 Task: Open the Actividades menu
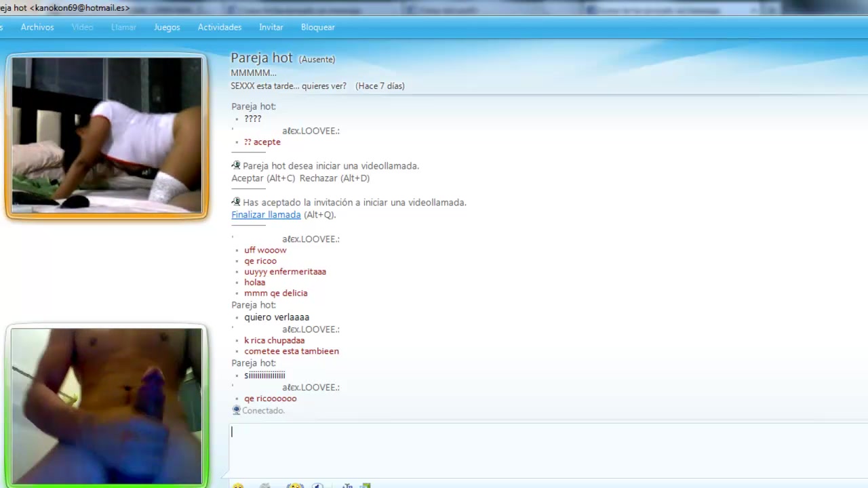[x=220, y=27]
